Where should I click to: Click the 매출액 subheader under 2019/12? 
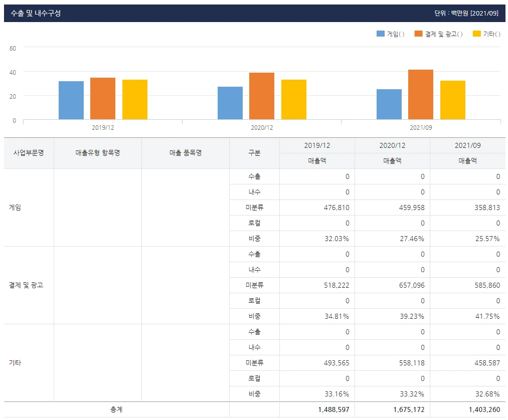point(317,161)
